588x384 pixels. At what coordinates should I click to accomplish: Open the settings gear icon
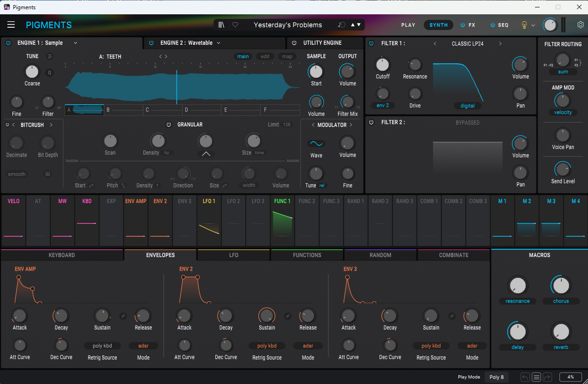point(581,25)
